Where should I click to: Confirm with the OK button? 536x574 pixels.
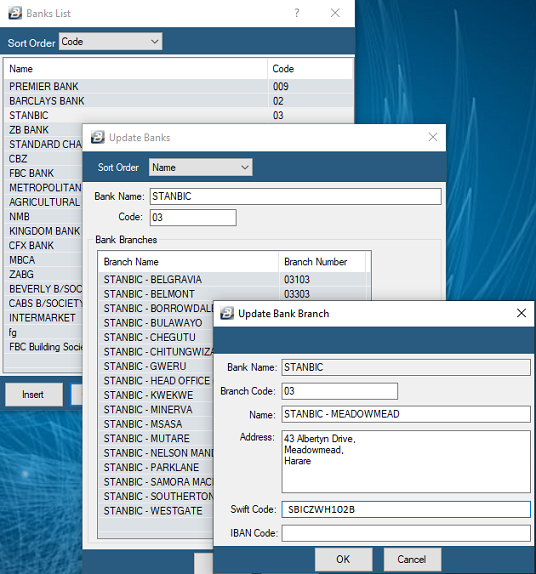[x=343, y=559]
